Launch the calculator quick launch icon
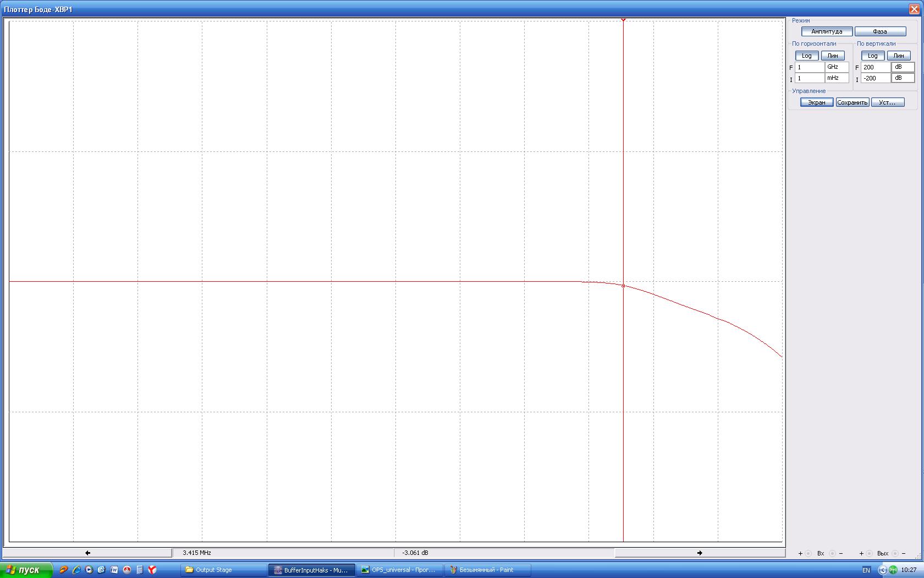924x578 pixels. (140, 570)
